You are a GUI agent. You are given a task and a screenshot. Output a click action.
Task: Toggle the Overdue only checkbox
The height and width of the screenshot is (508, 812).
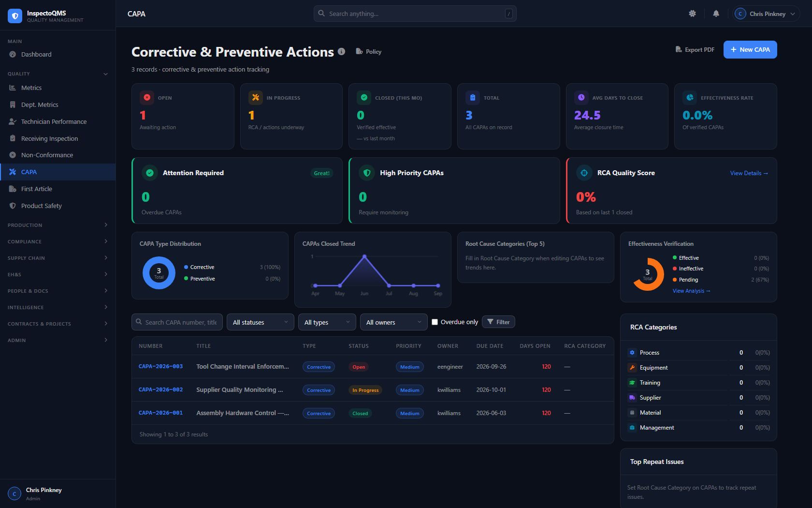coord(435,322)
